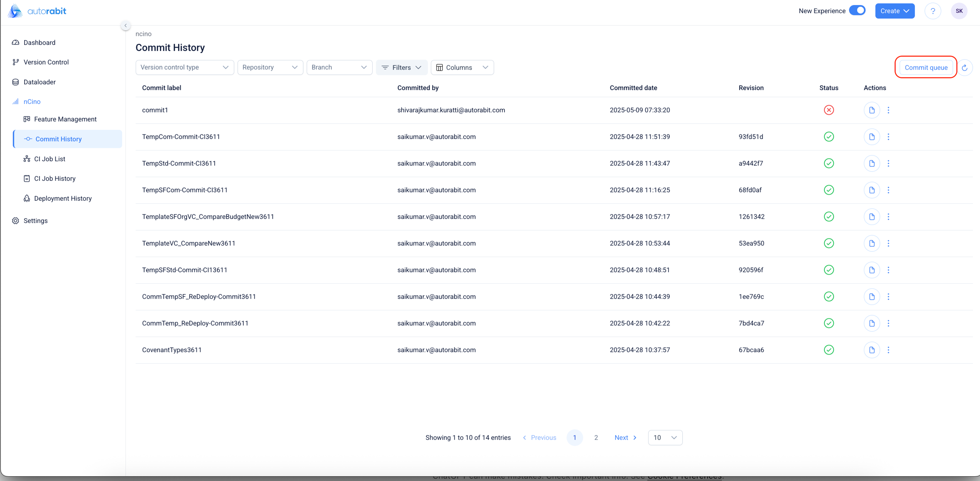
Task: Expand the Columns selector
Action: pyautogui.click(x=462, y=67)
